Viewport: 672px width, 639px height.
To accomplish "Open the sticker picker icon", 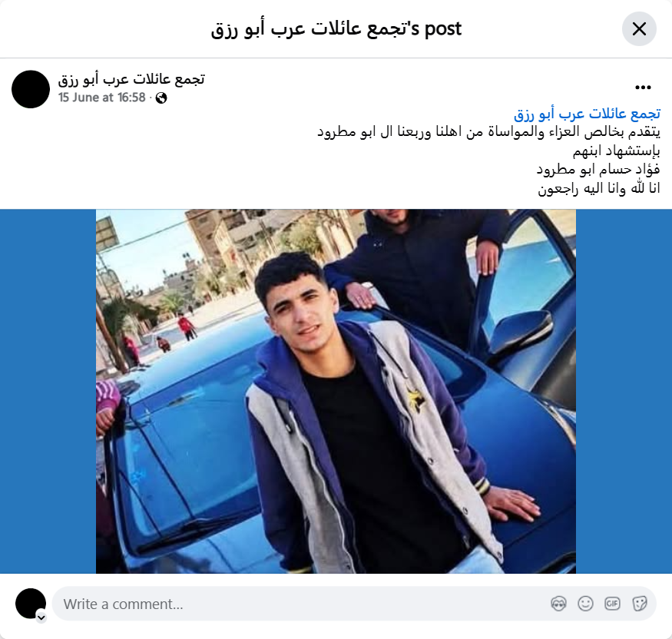I will tap(639, 604).
